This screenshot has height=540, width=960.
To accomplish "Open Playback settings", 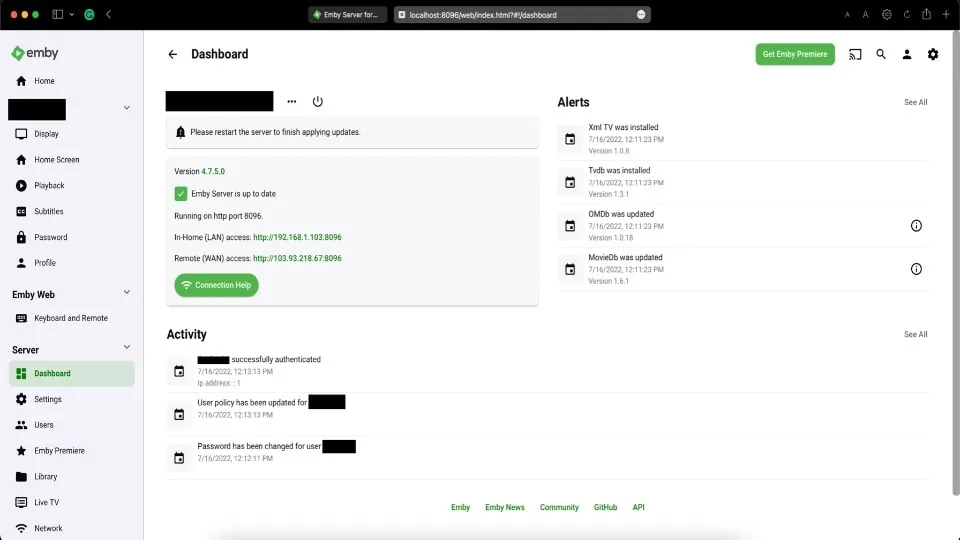I will click(x=72, y=186).
